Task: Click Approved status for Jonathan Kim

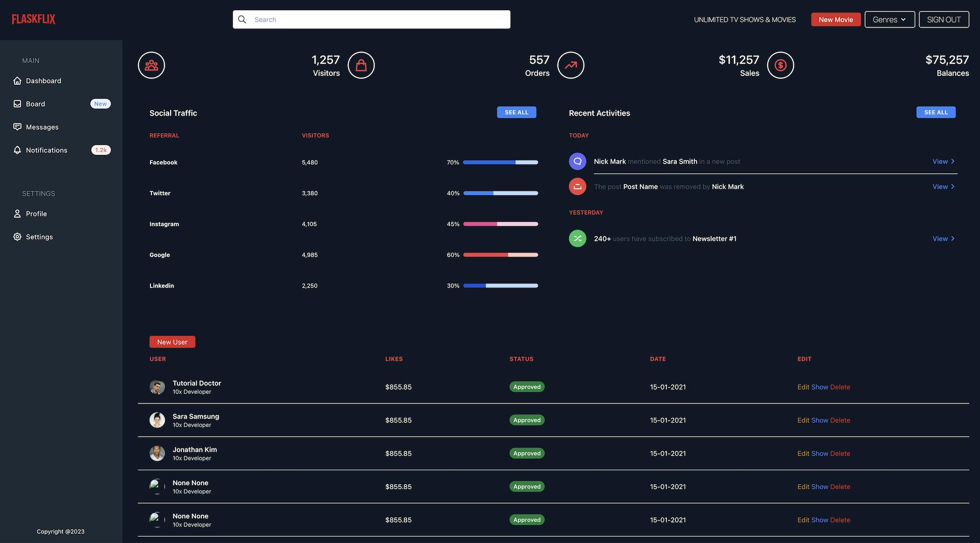Action: [x=527, y=453]
